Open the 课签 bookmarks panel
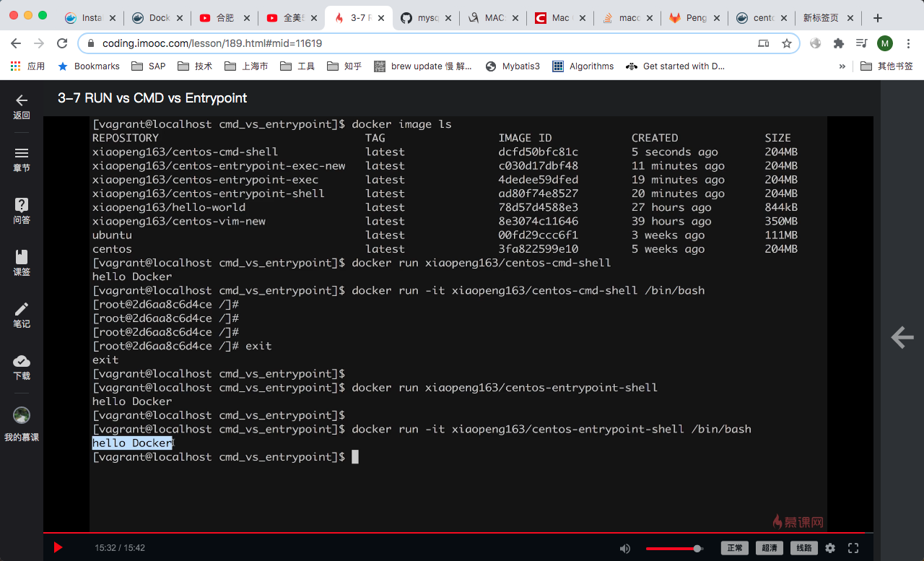Screen dimensions: 924x561 click(22, 263)
